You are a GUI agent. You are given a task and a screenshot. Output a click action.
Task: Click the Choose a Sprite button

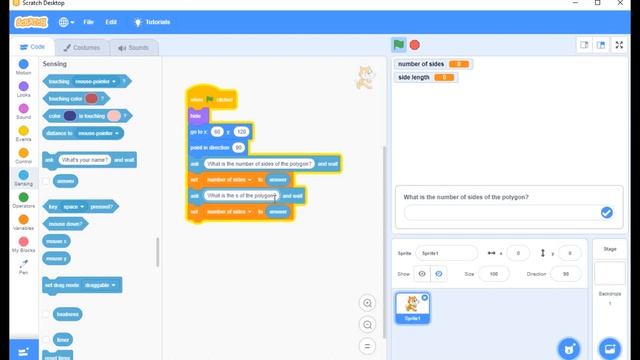click(569, 349)
